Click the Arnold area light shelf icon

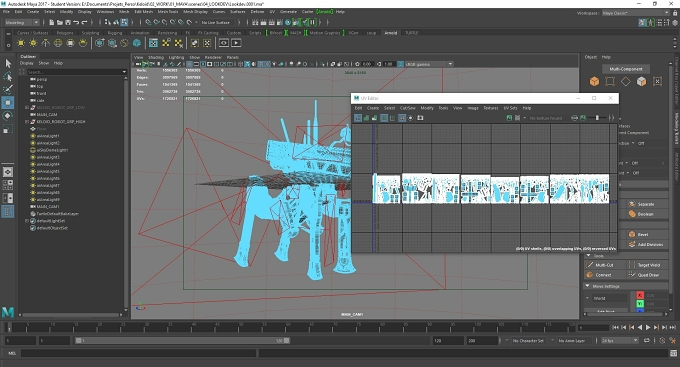click(x=21, y=43)
